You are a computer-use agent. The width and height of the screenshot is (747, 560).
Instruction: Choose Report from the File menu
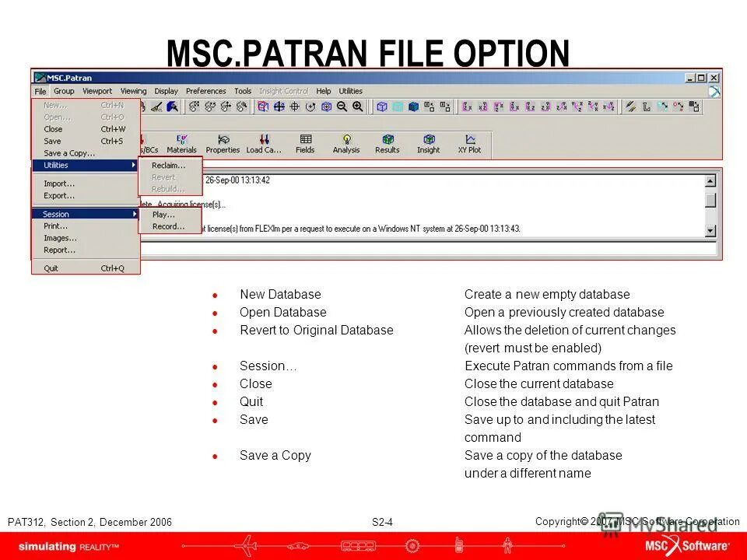(x=86, y=250)
